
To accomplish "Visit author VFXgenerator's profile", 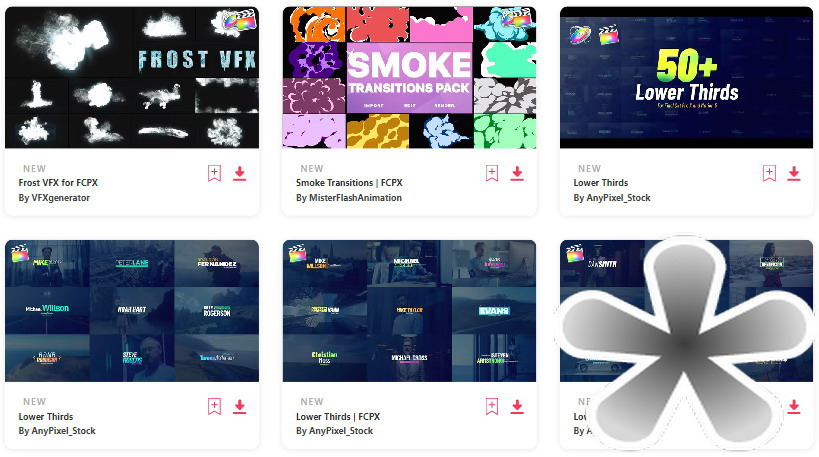I will [54, 198].
